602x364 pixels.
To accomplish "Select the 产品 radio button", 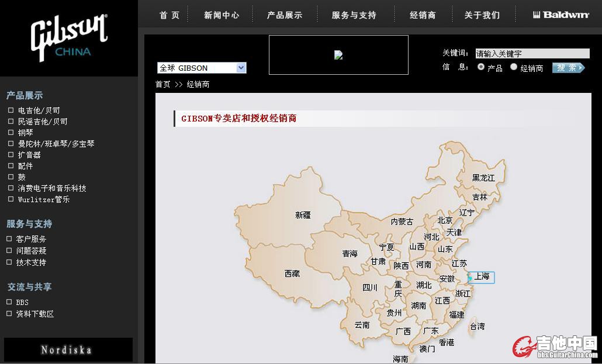I will tap(480, 67).
